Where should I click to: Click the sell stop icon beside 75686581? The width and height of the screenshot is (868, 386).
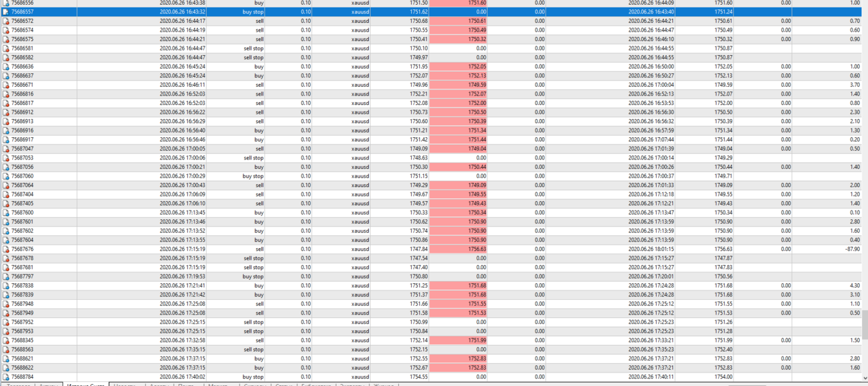pyautogui.click(x=5, y=48)
